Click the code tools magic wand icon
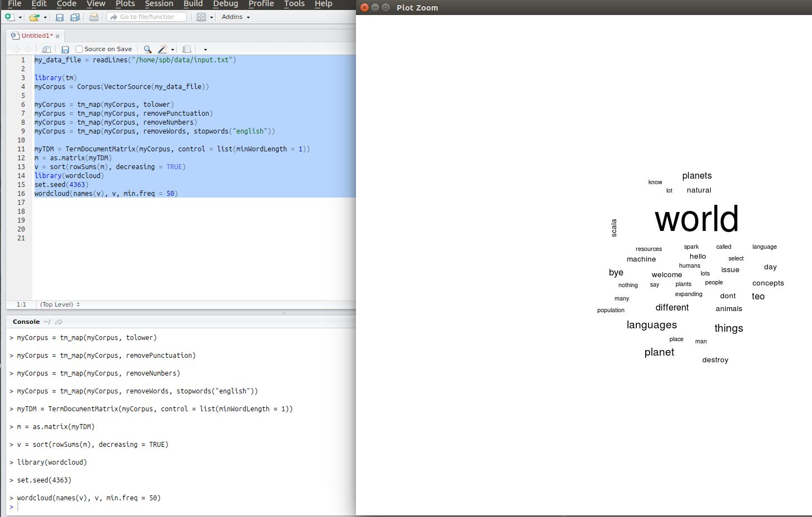This screenshot has height=517, width=812. point(162,49)
